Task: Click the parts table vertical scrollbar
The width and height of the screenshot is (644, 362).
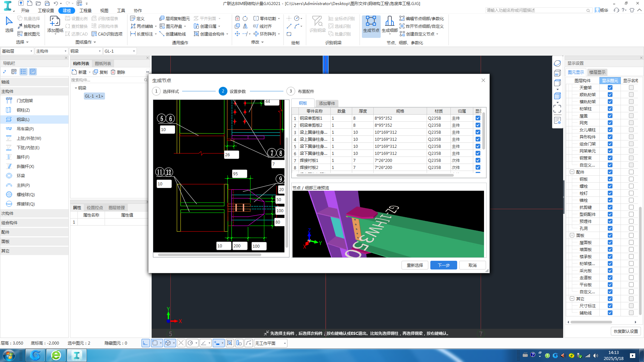Action: click(x=483, y=131)
